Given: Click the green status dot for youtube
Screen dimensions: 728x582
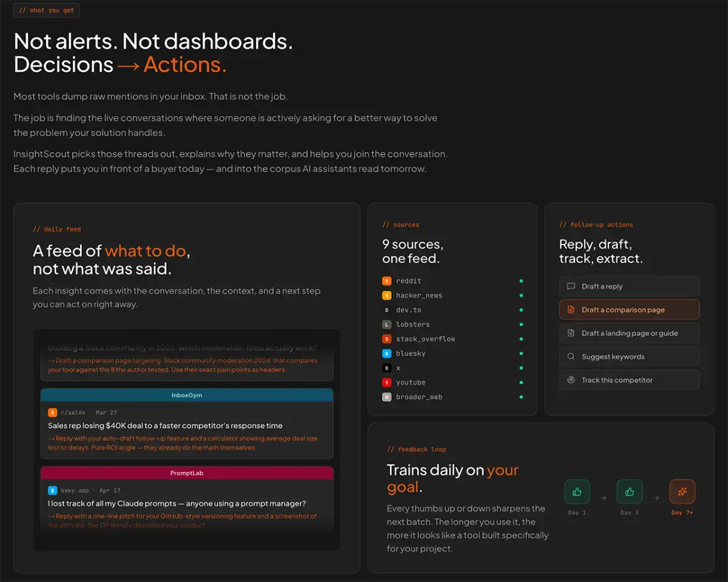Looking at the screenshot, I should coord(521,383).
